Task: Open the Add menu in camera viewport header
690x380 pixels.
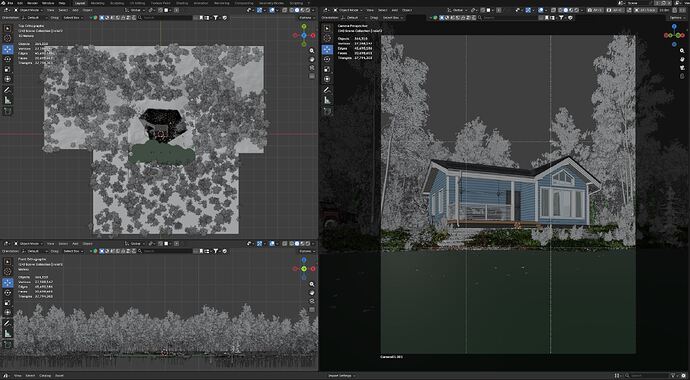Action: (x=396, y=10)
